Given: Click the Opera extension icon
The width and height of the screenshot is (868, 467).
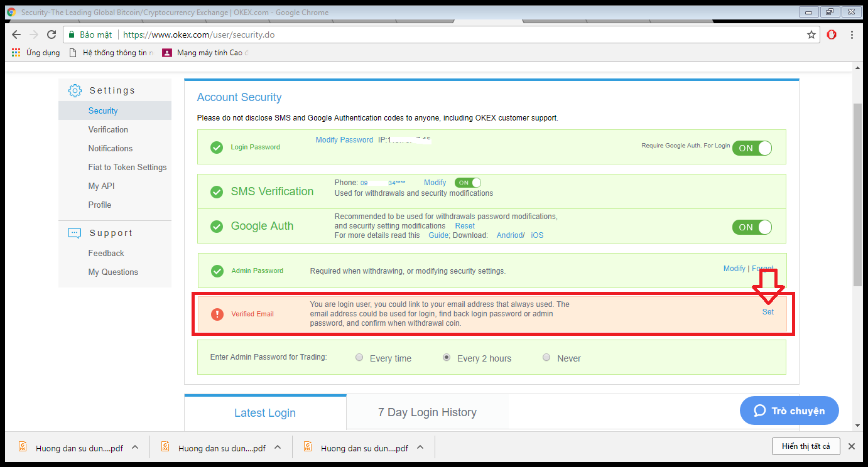Looking at the screenshot, I should pyautogui.click(x=832, y=35).
